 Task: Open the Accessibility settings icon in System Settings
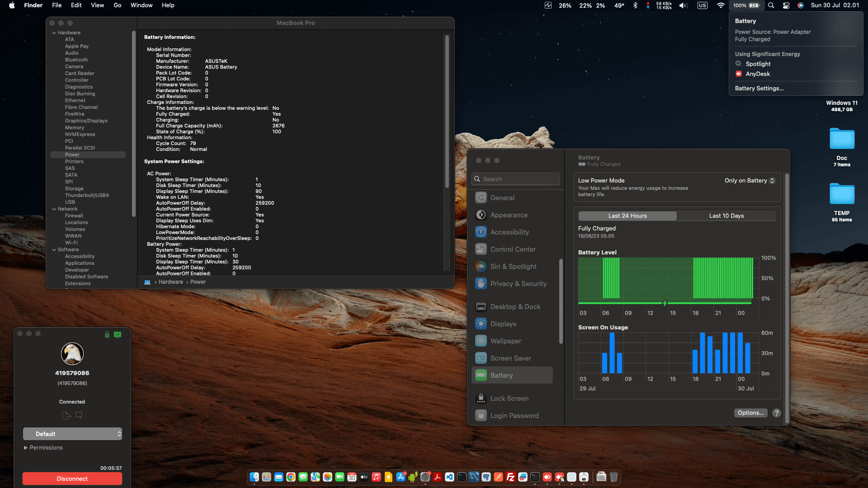pyautogui.click(x=481, y=232)
